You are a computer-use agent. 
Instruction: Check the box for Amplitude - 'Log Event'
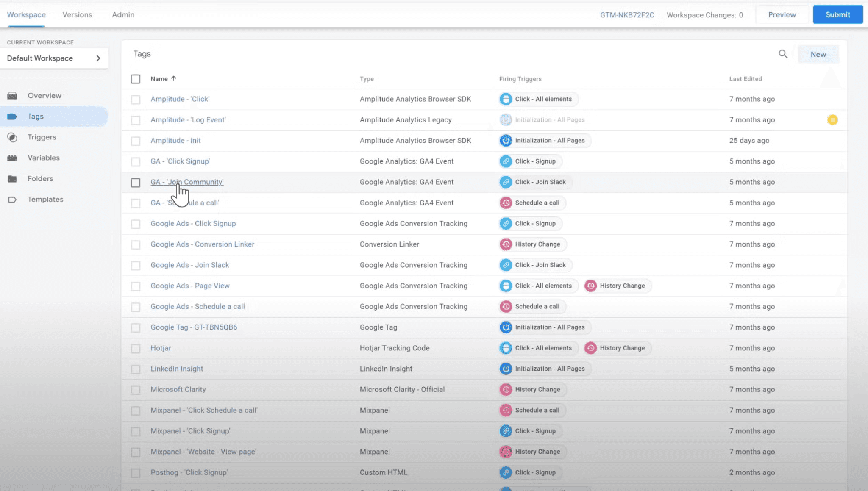(136, 120)
